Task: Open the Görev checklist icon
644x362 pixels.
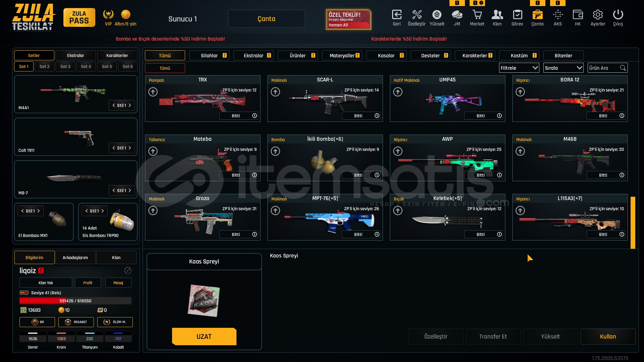Action: click(517, 15)
